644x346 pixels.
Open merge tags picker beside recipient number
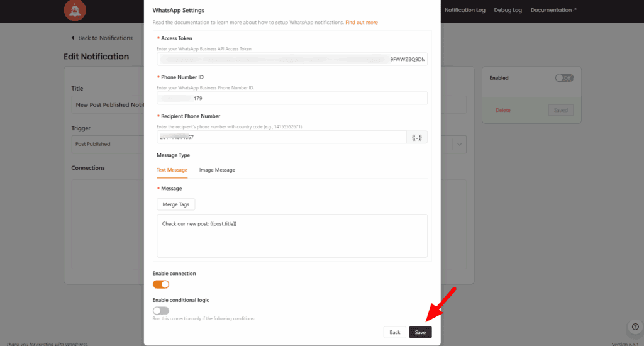pyautogui.click(x=417, y=137)
